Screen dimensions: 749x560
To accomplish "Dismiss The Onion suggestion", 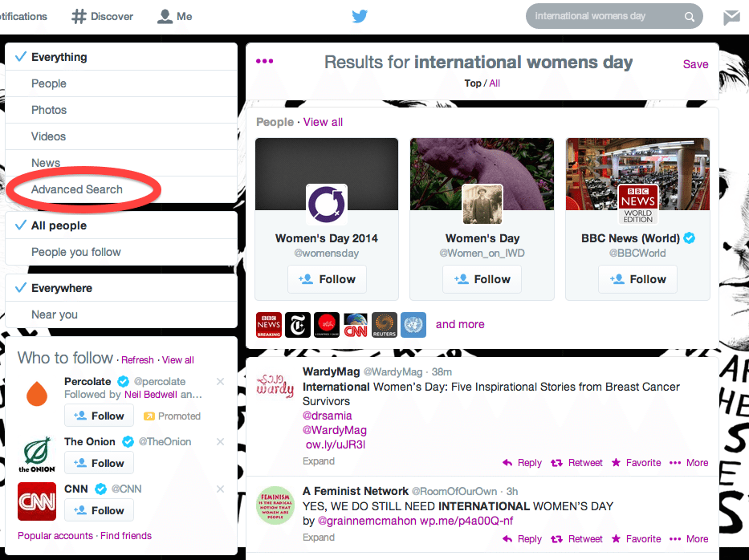I will tap(220, 441).
